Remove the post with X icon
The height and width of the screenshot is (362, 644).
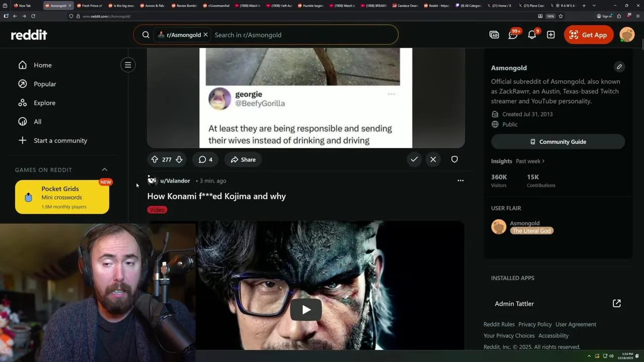point(433,159)
